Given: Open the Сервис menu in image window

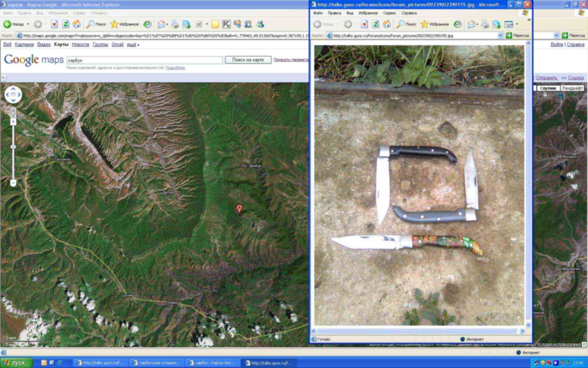Looking at the screenshot, I should (389, 13).
